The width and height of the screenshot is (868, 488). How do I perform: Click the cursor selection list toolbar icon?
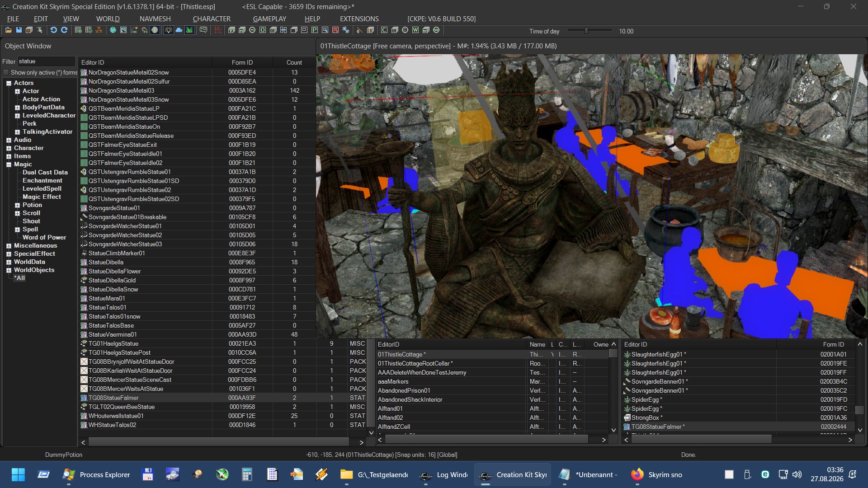point(40,30)
